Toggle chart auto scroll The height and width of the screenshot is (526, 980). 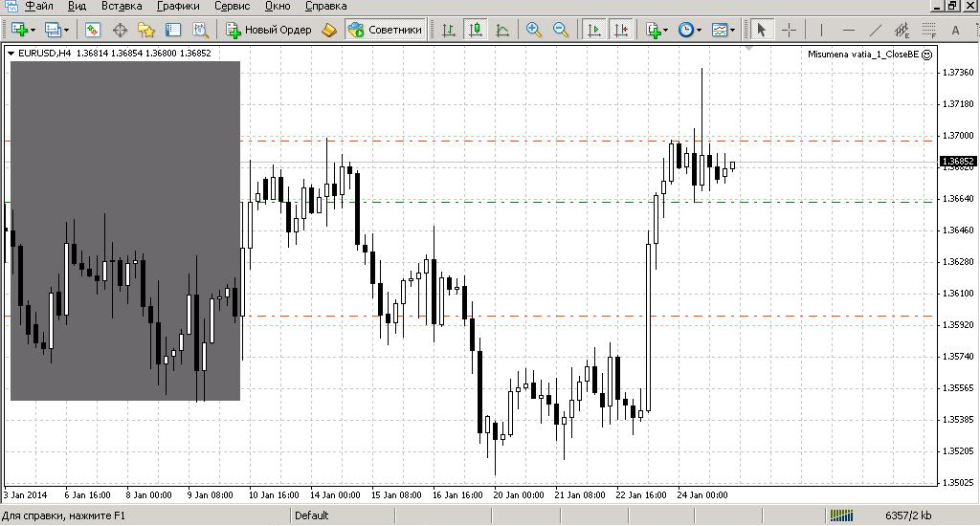[x=594, y=30]
